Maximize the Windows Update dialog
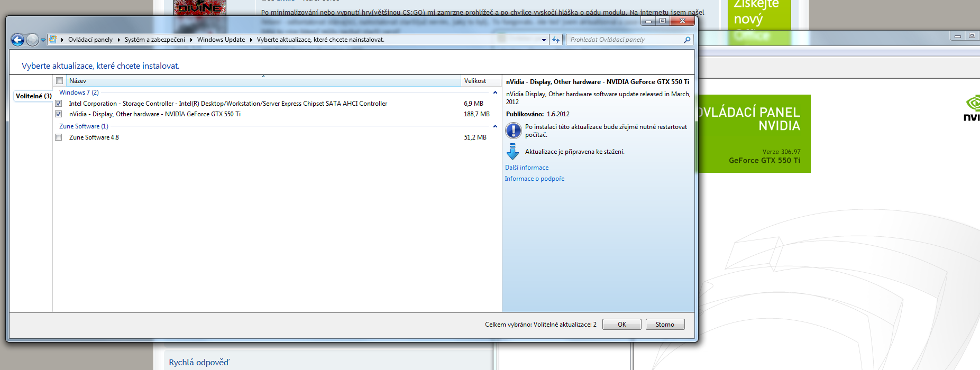The image size is (980, 370). 662,21
